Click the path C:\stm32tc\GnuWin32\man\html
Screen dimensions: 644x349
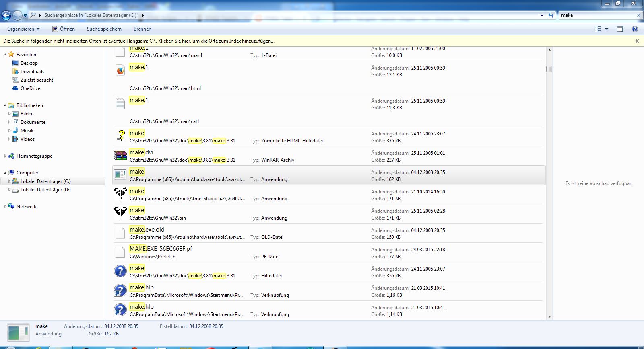[x=165, y=88]
